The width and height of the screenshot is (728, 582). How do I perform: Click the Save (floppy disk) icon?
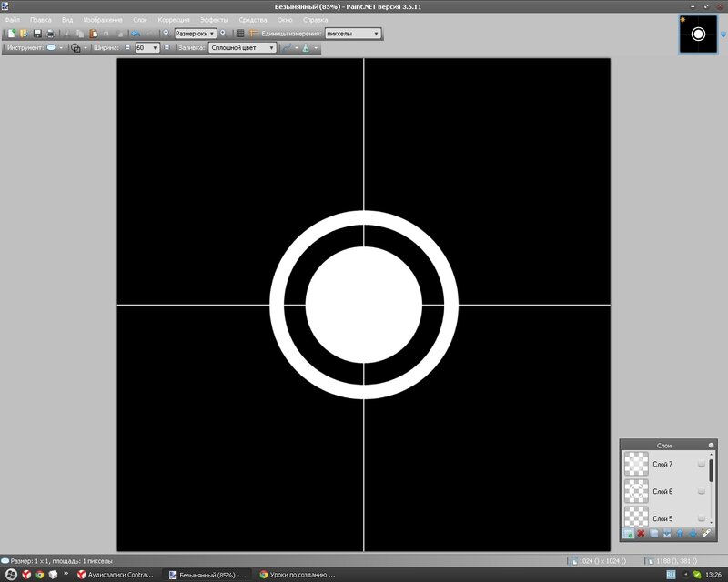(x=37, y=34)
